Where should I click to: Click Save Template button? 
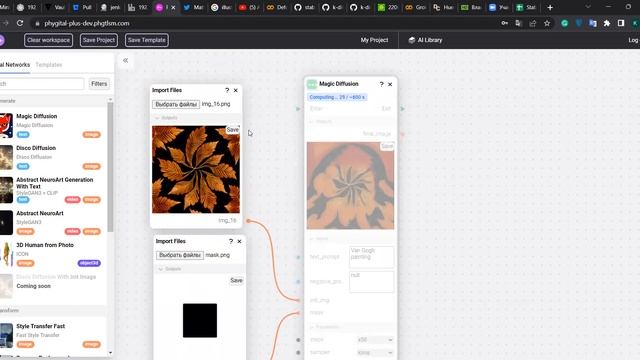pyautogui.click(x=147, y=40)
